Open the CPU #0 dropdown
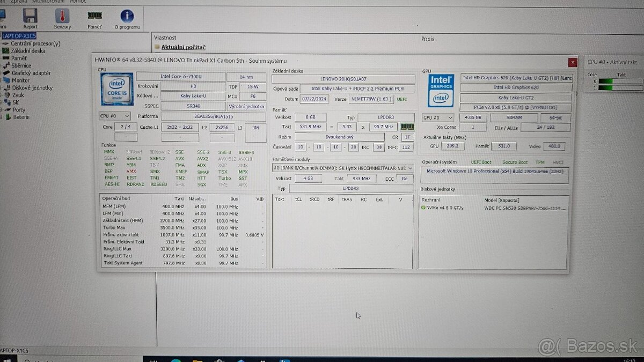 coord(114,115)
